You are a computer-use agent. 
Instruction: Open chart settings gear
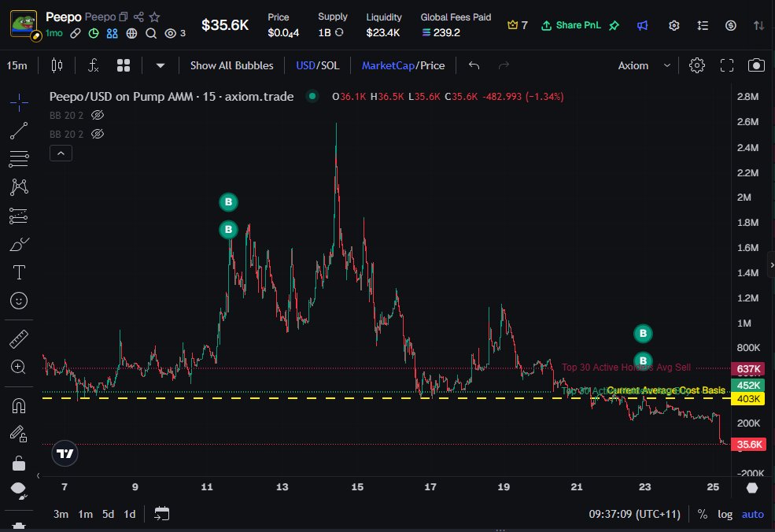coord(697,65)
